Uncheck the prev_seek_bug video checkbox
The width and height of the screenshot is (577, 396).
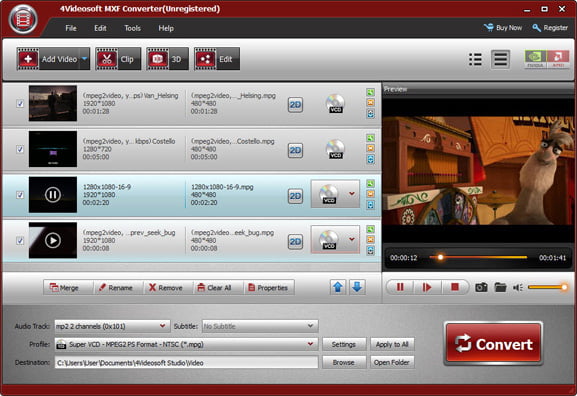[x=20, y=241]
